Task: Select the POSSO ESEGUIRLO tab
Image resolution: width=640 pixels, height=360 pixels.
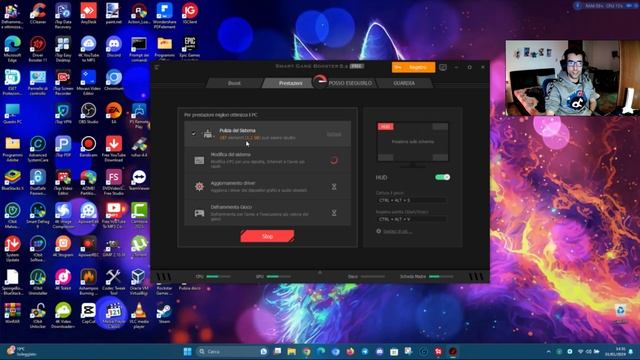Action: [x=350, y=83]
